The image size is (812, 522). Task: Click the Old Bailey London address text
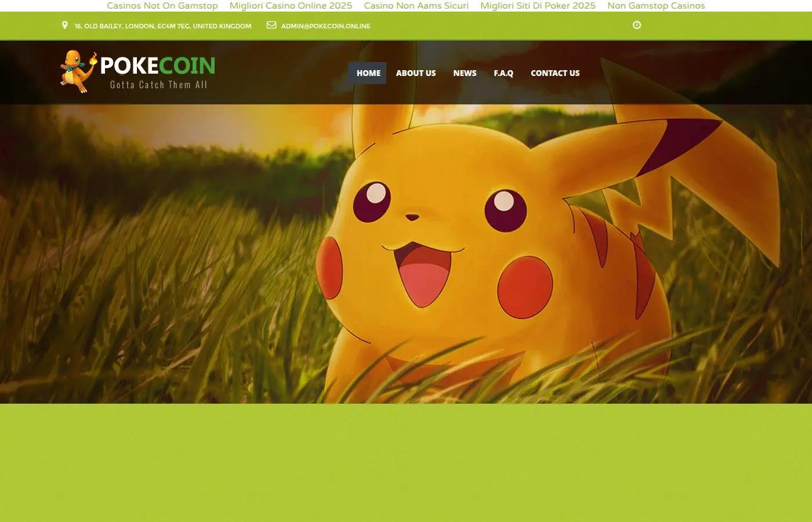coord(163,26)
